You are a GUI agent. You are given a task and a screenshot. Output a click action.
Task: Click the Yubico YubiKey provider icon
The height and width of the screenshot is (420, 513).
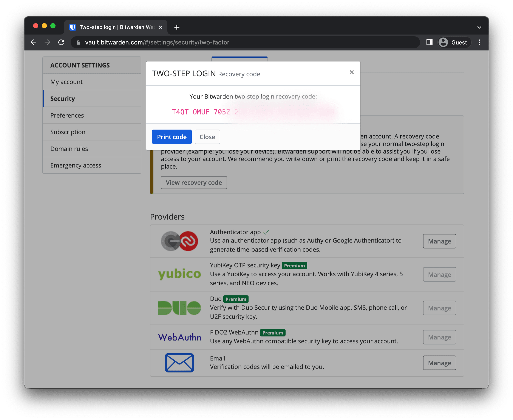179,274
